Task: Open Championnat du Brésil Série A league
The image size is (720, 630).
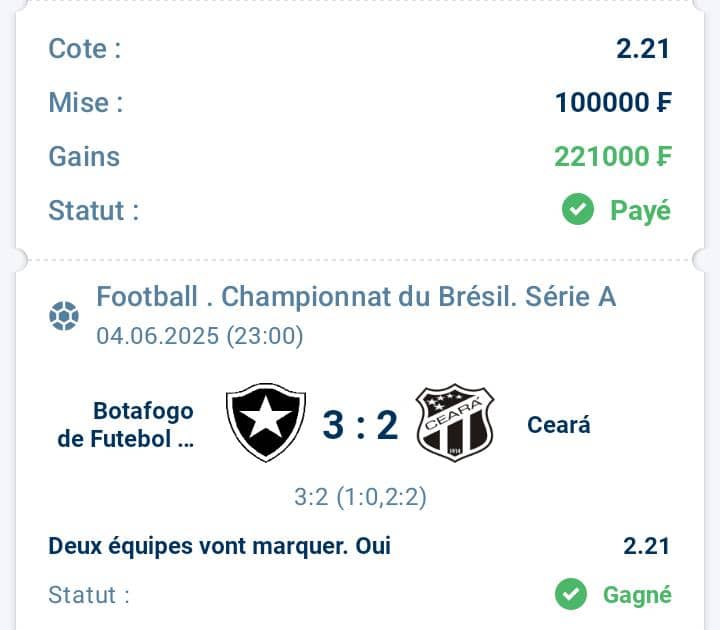Action: tap(356, 297)
